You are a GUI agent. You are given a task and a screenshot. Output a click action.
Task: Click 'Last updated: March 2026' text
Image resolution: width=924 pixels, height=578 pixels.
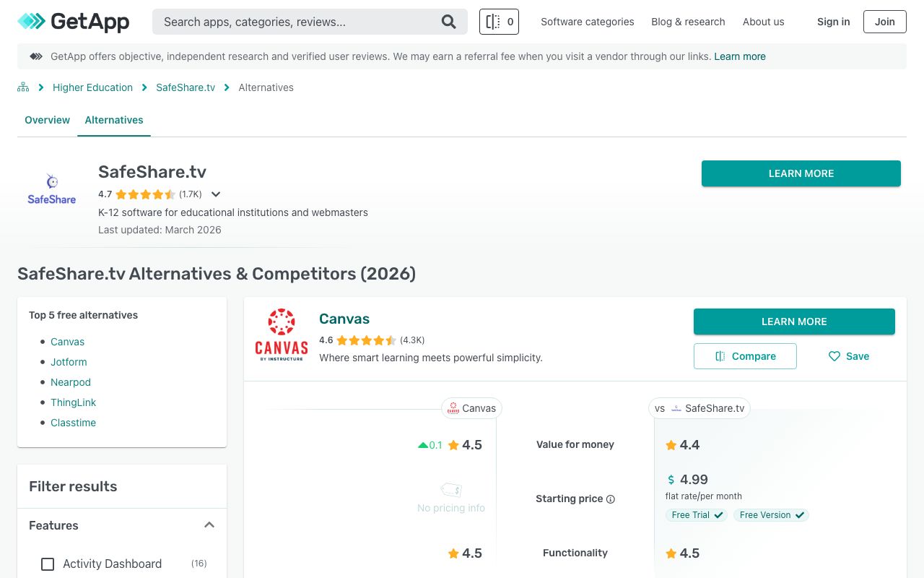(160, 230)
